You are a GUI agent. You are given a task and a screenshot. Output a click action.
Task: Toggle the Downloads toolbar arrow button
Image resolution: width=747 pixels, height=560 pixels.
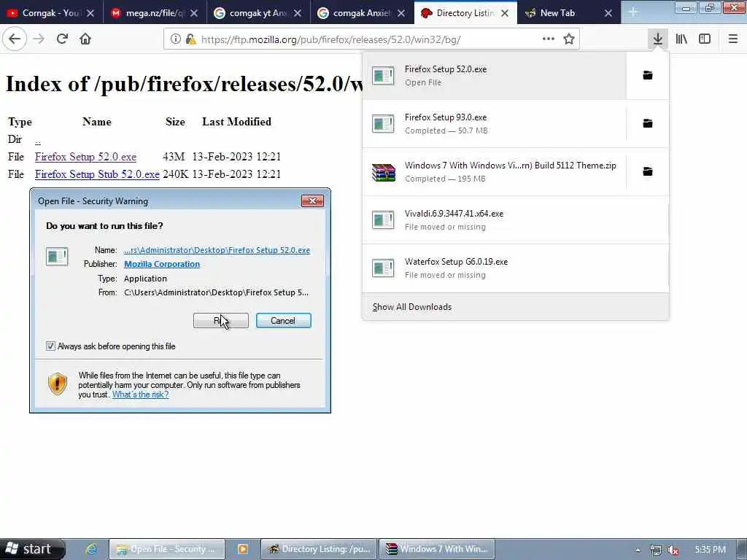pos(658,39)
